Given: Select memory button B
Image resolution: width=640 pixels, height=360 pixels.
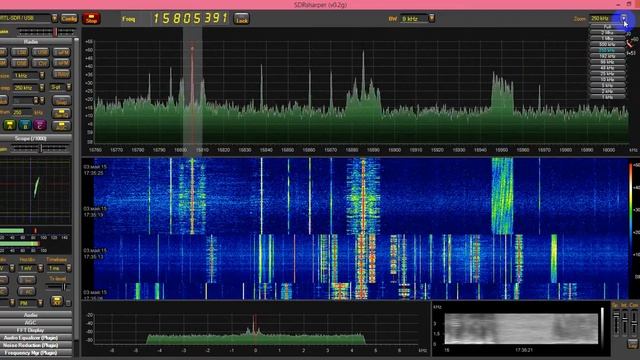Looking at the screenshot, I should (25, 125).
